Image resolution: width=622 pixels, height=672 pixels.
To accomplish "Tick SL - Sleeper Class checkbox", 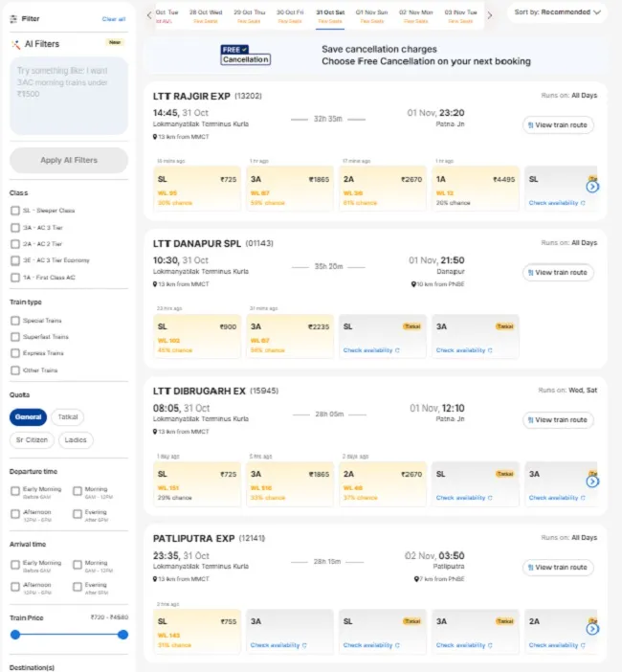I will pyautogui.click(x=15, y=211).
